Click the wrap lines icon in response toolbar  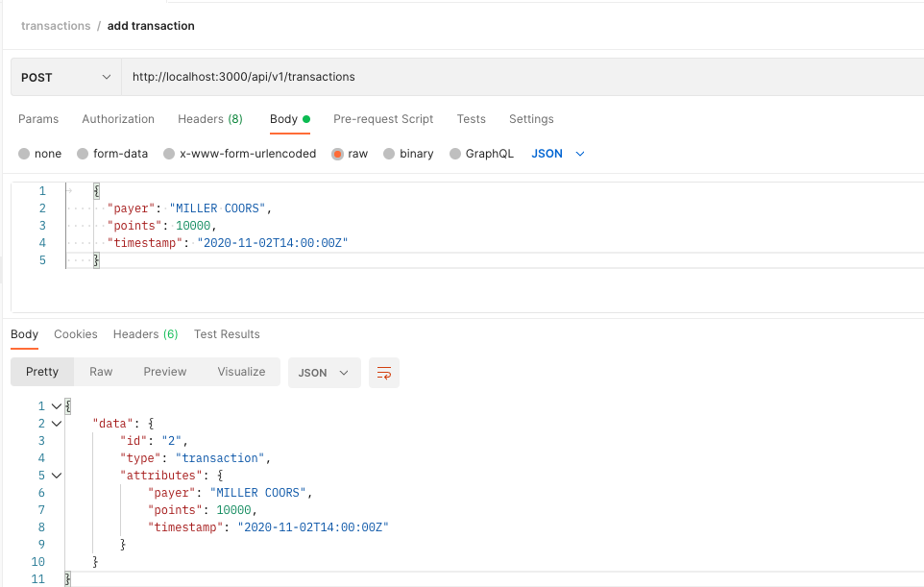(x=383, y=373)
